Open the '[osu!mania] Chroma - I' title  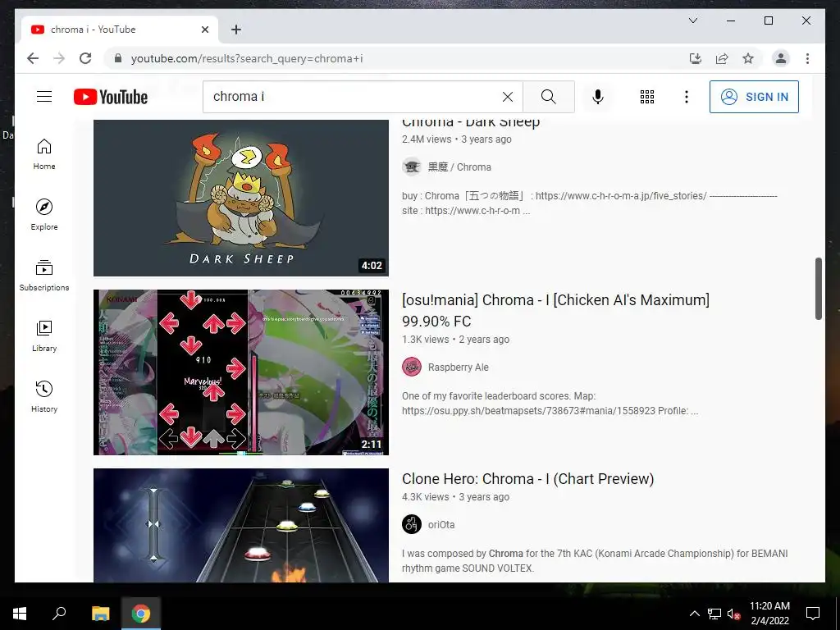pyautogui.click(x=555, y=310)
